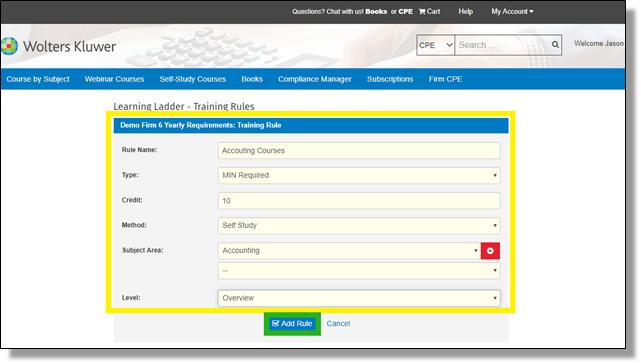Open the Type dropdown showing MIN Required
Viewport: 641px width, 364px height.
click(359, 175)
